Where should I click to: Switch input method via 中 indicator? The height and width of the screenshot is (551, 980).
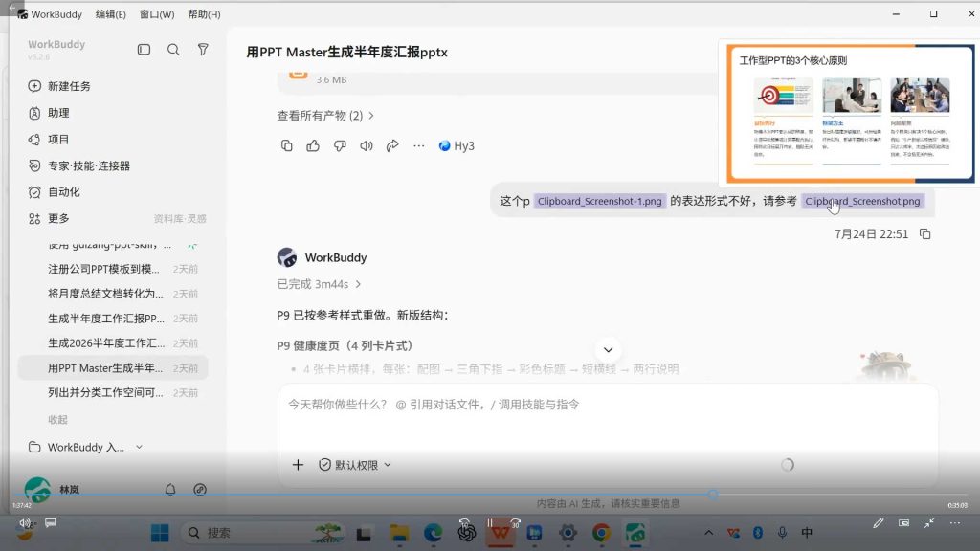tap(807, 533)
